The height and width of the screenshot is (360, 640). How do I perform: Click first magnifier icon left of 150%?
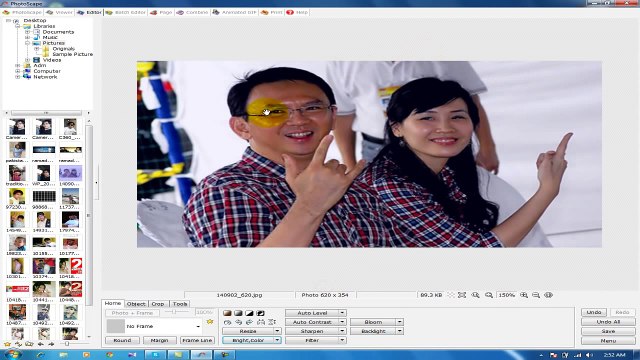point(476,295)
